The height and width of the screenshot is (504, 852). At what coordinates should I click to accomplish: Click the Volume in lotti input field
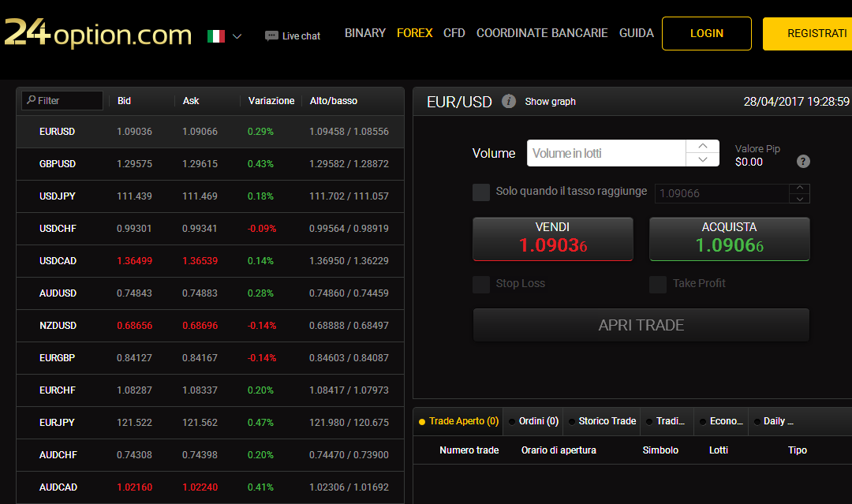[x=607, y=153]
